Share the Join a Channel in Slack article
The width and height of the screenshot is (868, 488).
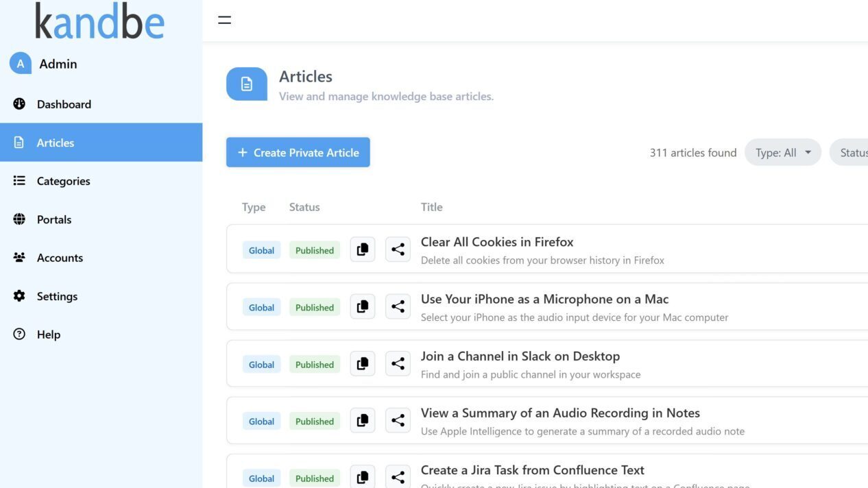(398, 363)
